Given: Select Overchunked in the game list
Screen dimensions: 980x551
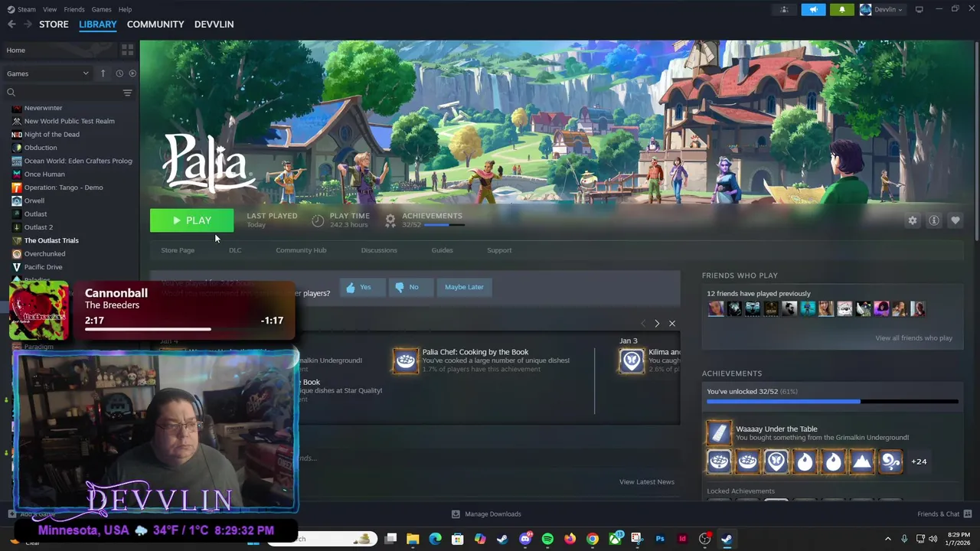Looking at the screenshot, I should tap(44, 254).
